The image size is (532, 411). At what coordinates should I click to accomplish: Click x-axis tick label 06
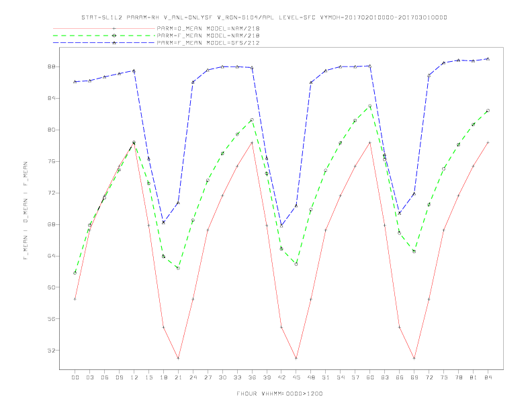click(105, 377)
